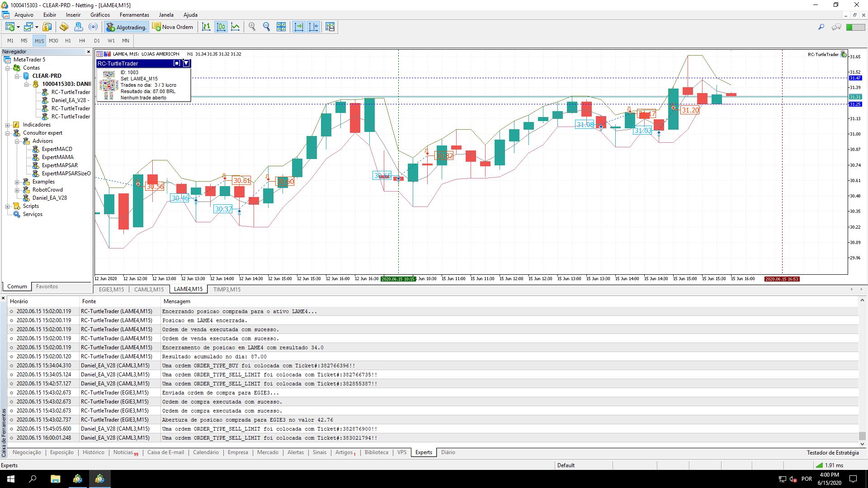Open the profiles dropdown arrow

pos(37,27)
